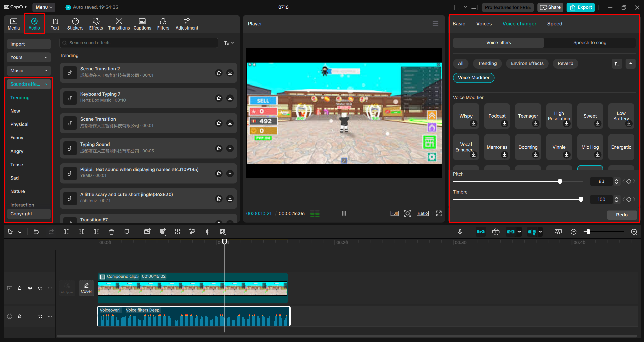Lock the voiceover audio track

20,316
